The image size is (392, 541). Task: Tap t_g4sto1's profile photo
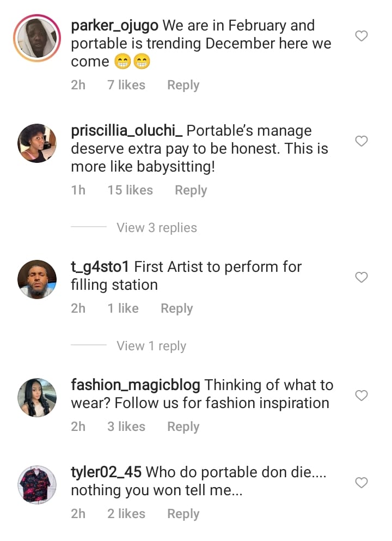(37, 279)
